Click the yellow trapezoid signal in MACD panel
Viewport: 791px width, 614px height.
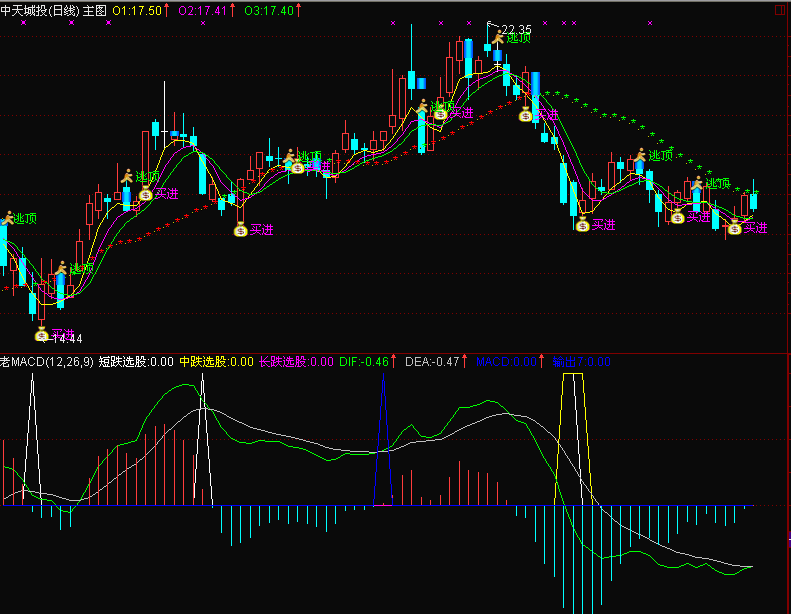(573, 430)
